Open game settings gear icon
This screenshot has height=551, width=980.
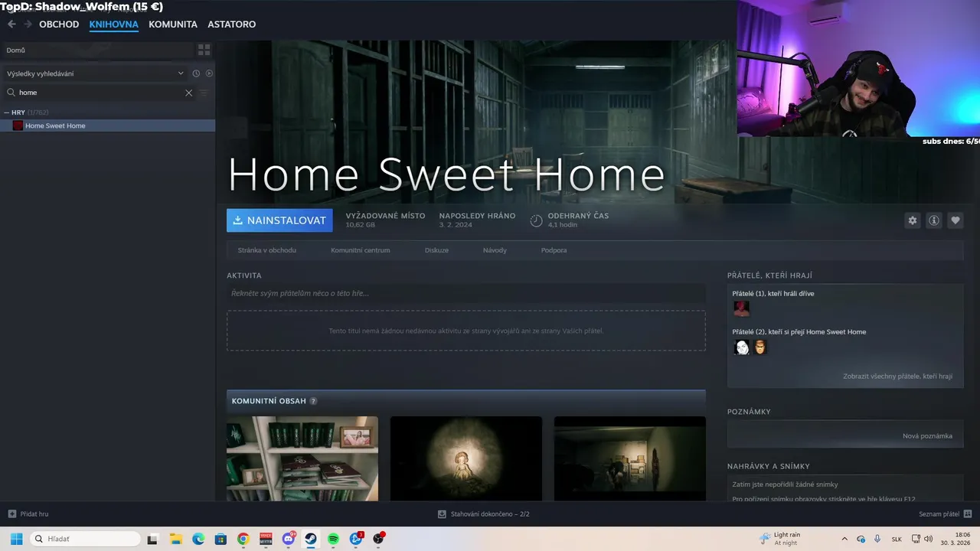(x=913, y=220)
